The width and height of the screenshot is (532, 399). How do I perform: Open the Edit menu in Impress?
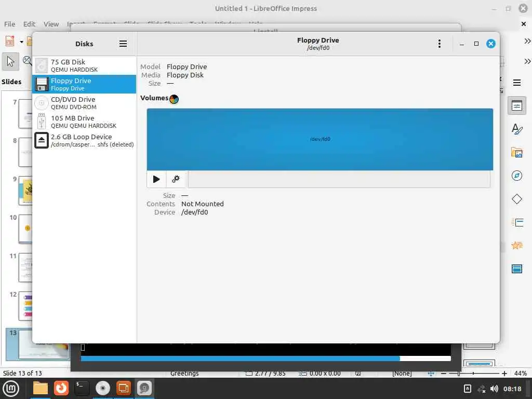[29, 24]
